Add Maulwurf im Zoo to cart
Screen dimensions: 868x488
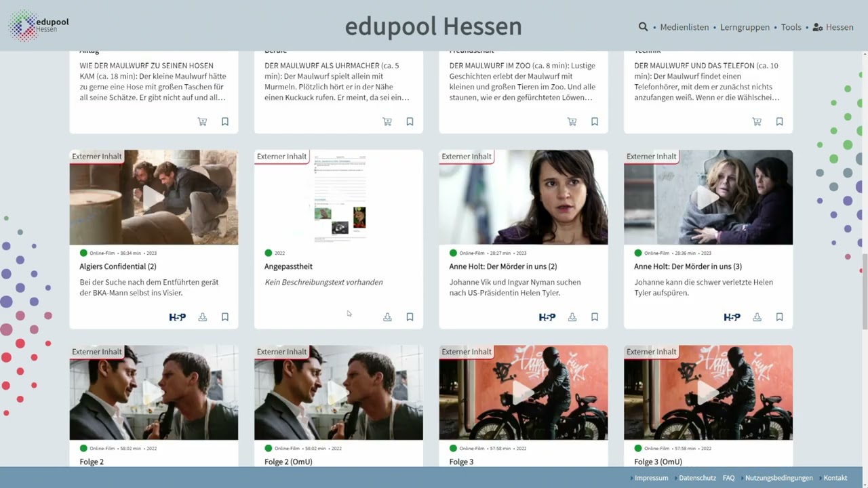pyautogui.click(x=572, y=122)
